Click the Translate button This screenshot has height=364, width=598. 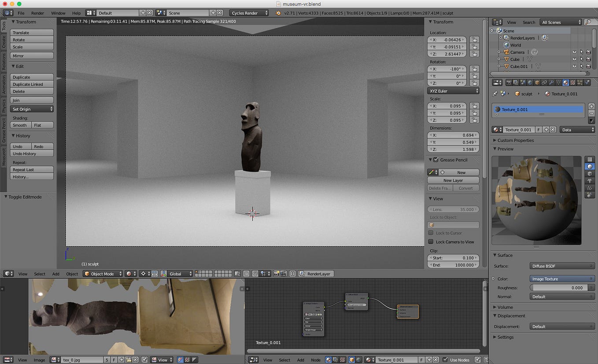pos(32,33)
